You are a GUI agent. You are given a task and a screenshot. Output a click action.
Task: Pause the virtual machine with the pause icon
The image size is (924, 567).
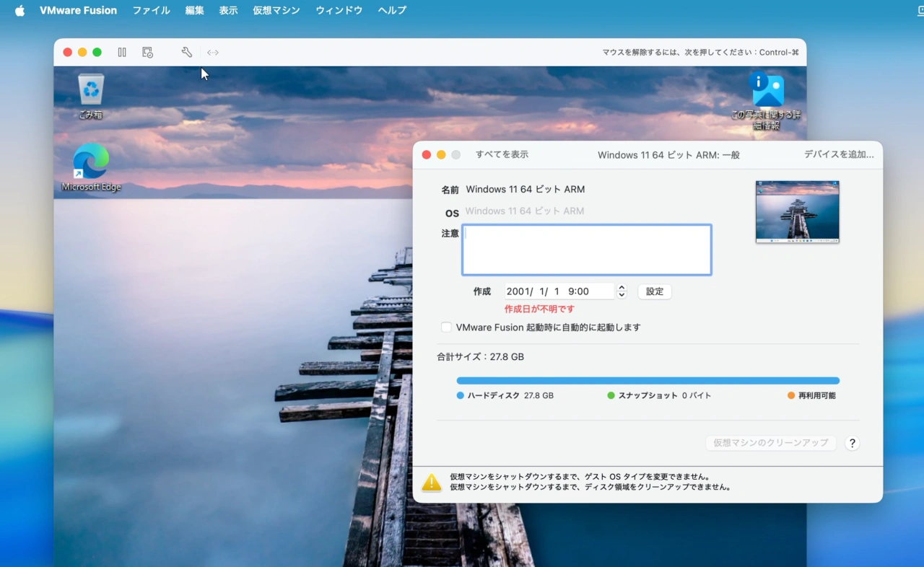point(122,52)
